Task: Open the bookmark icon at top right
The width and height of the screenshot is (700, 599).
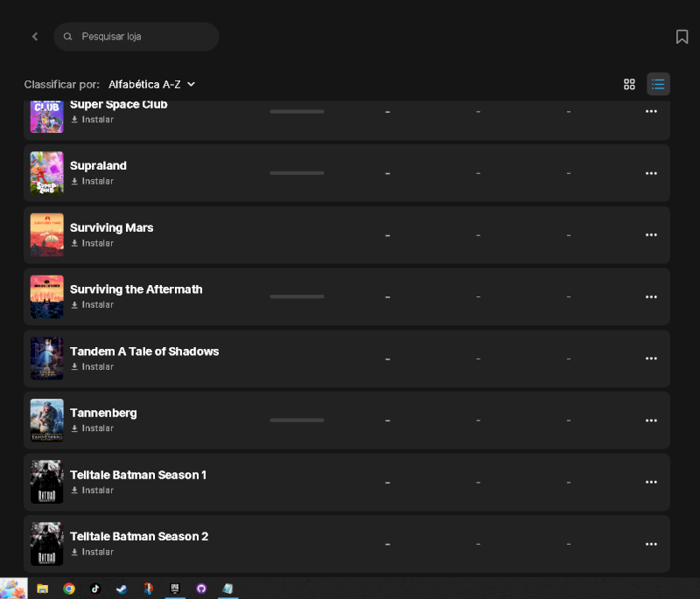Action: [682, 37]
